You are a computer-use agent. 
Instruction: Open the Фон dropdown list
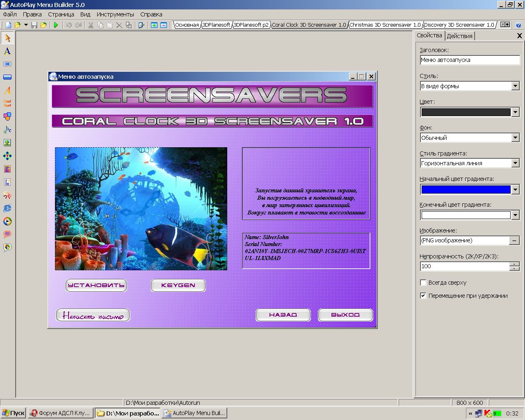point(515,138)
